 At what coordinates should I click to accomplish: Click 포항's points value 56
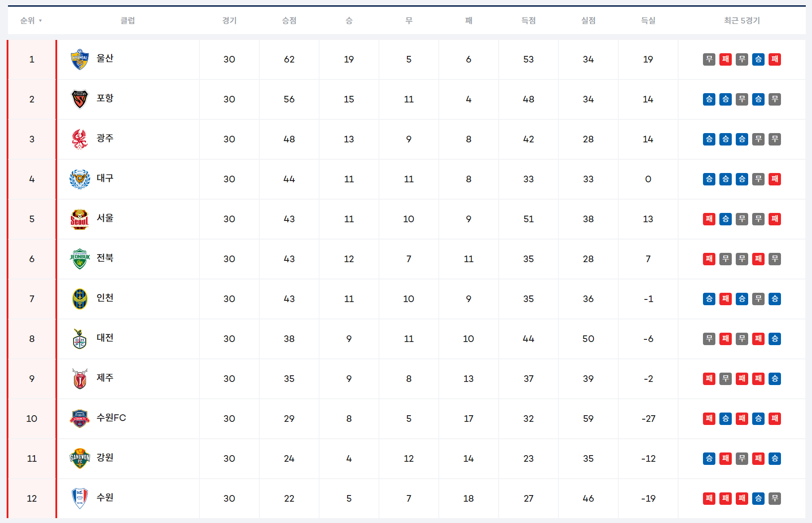point(289,99)
